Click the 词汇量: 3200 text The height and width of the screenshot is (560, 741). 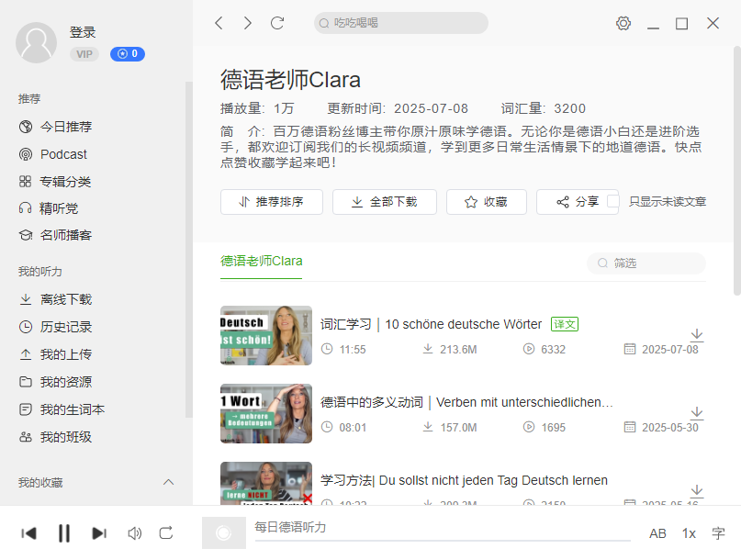click(544, 108)
